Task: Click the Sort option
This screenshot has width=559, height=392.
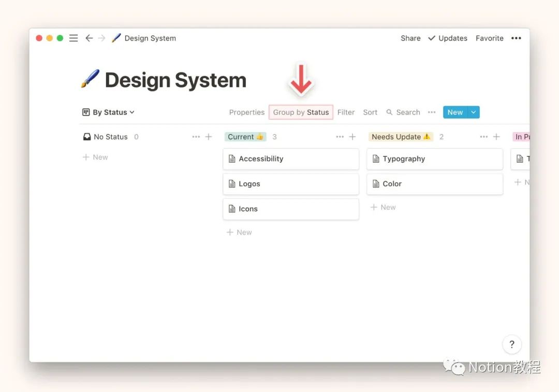Action: [x=370, y=112]
